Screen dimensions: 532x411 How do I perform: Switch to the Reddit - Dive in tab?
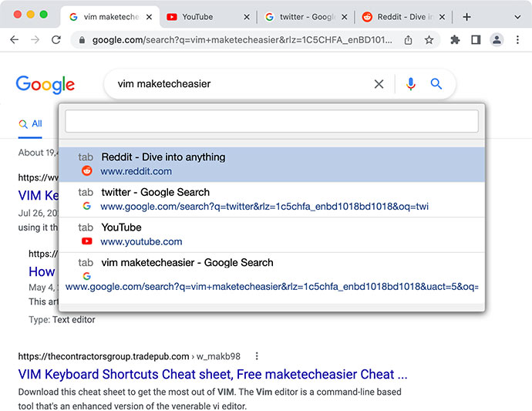point(405,17)
